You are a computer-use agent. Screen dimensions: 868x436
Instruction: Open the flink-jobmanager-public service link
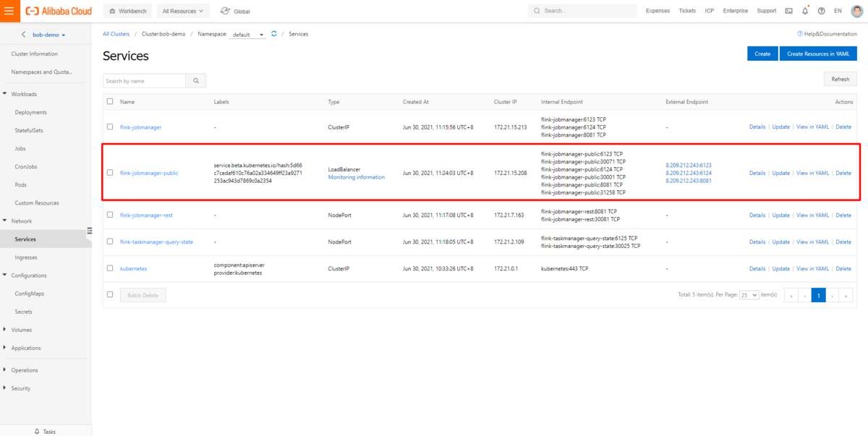(149, 173)
